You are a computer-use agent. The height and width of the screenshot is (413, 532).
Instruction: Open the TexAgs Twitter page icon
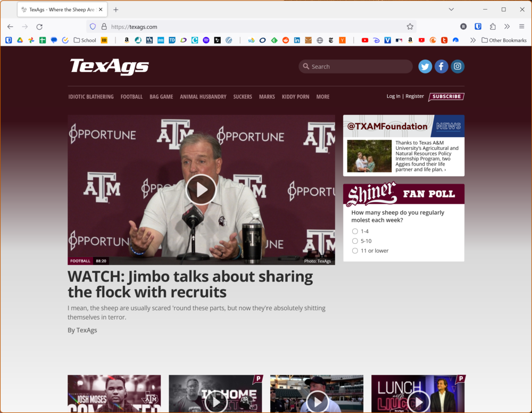click(x=425, y=67)
